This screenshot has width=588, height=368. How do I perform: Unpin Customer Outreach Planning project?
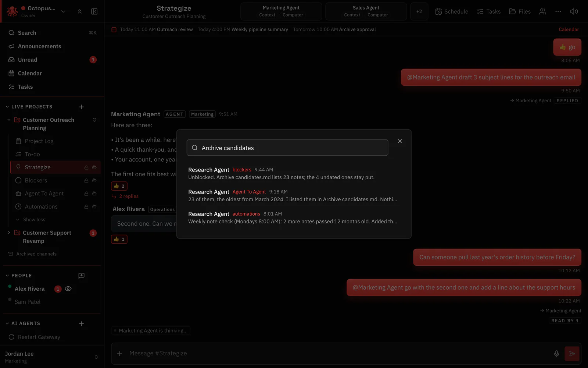pyautogui.click(x=94, y=120)
